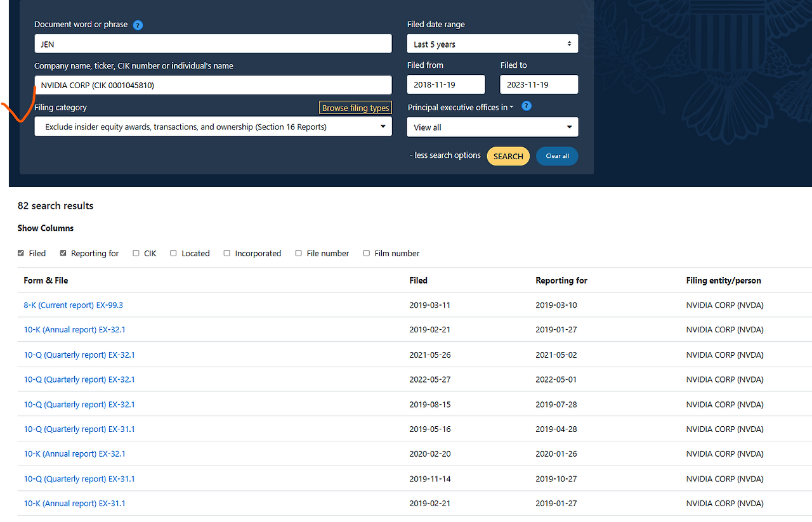
Task: Click NVIDIA CORP (NVDA) in the 2020-02-20 row
Action: pyautogui.click(x=724, y=454)
